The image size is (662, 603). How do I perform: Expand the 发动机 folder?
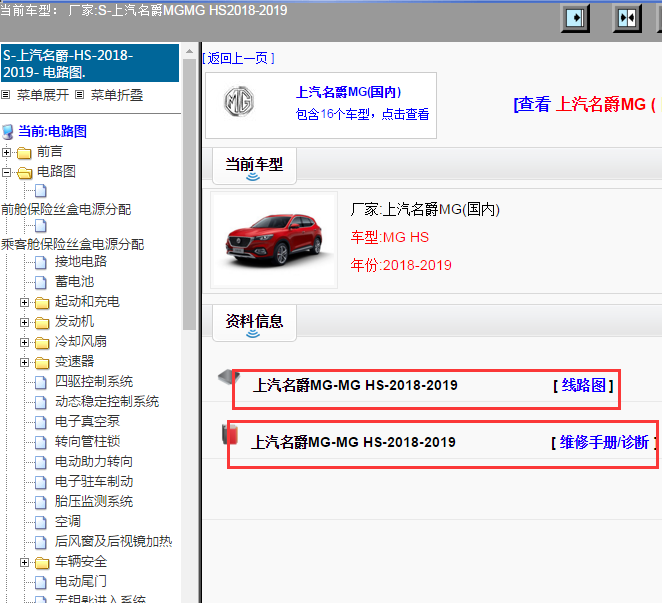[x=24, y=322]
